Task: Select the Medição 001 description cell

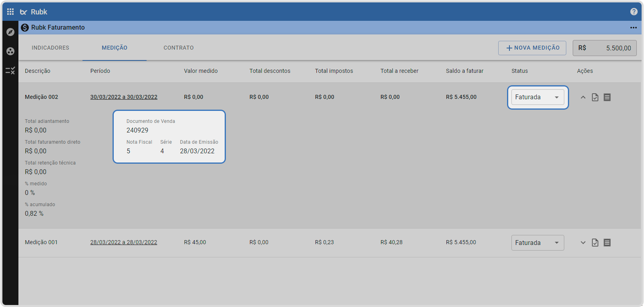Action: (41, 242)
